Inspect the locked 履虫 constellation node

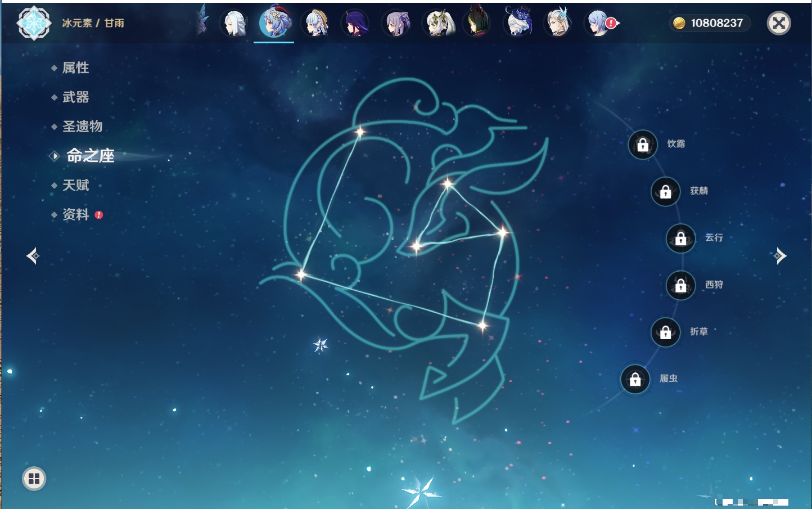tap(635, 379)
